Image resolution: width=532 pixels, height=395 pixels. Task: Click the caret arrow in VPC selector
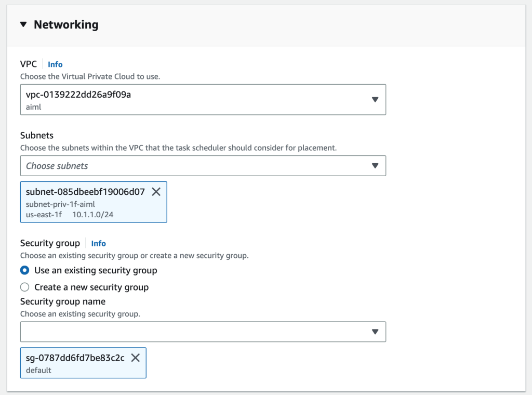(375, 99)
